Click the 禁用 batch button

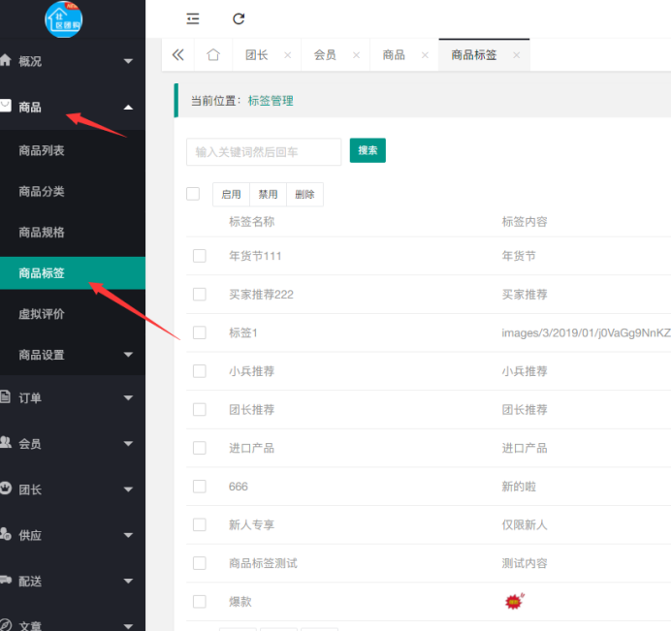click(x=268, y=195)
